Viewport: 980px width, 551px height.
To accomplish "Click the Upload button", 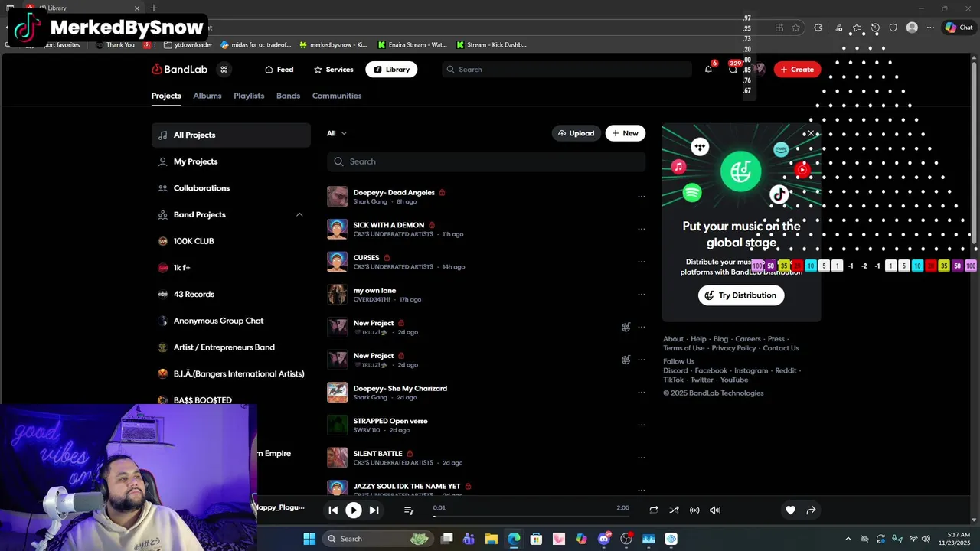I will pyautogui.click(x=577, y=133).
